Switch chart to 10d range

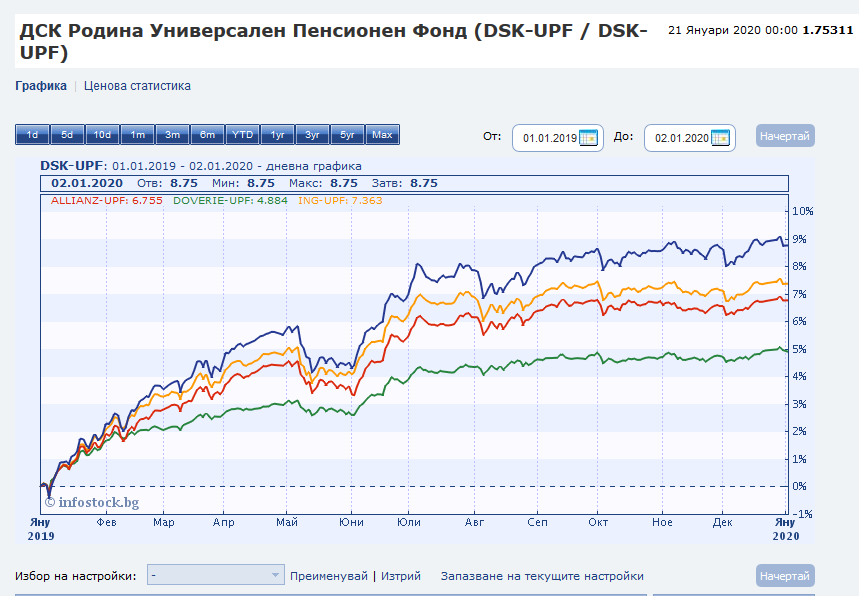pos(102,135)
